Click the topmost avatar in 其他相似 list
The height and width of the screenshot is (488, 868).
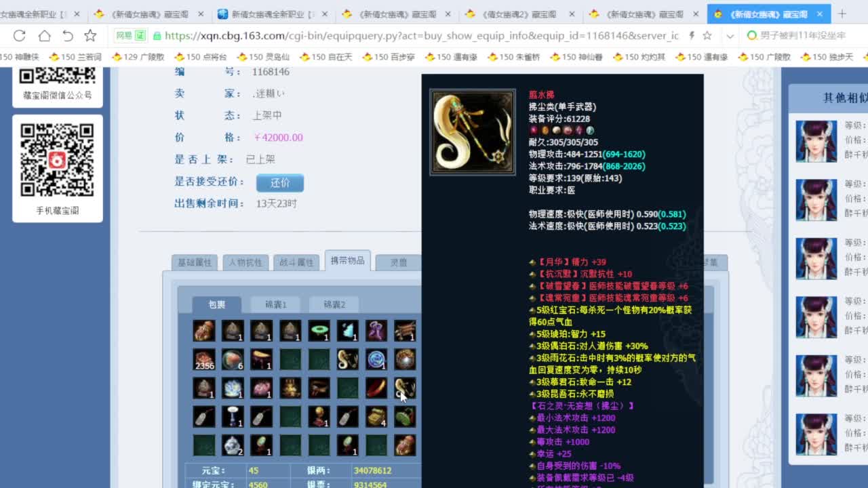coord(816,141)
